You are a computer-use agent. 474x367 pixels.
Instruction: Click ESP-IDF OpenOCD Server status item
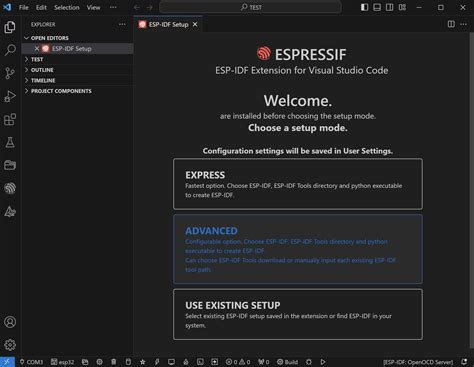pos(418,362)
